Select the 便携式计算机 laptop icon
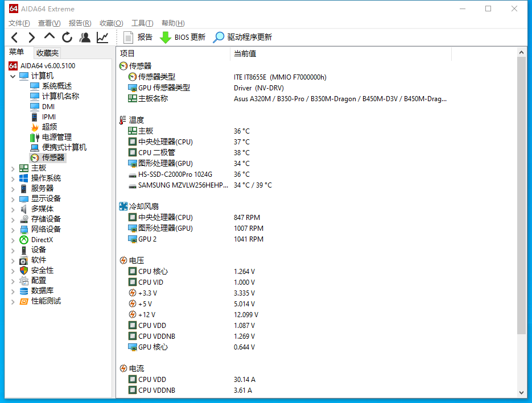Screen dimensions: 532x403 pos(35,148)
